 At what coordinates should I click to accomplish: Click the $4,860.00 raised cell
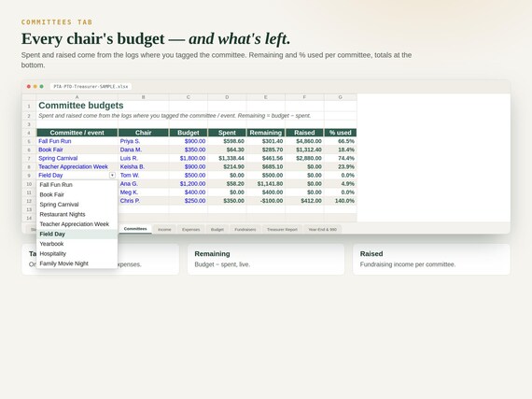(304, 141)
